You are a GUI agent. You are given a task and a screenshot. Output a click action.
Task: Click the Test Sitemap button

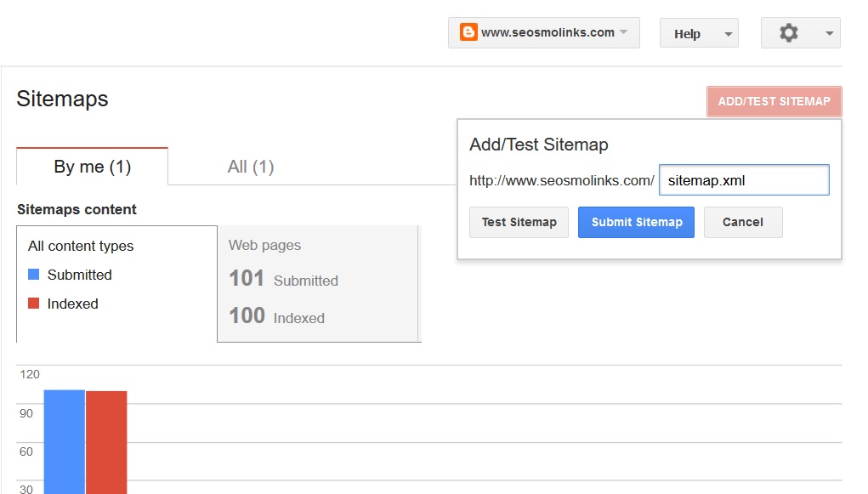point(519,222)
